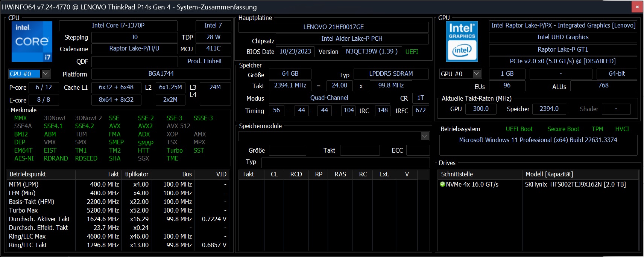The width and height of the screenshot is (644, 257).
Task: Click the green NVMe drive status icon
Action: 443,184
